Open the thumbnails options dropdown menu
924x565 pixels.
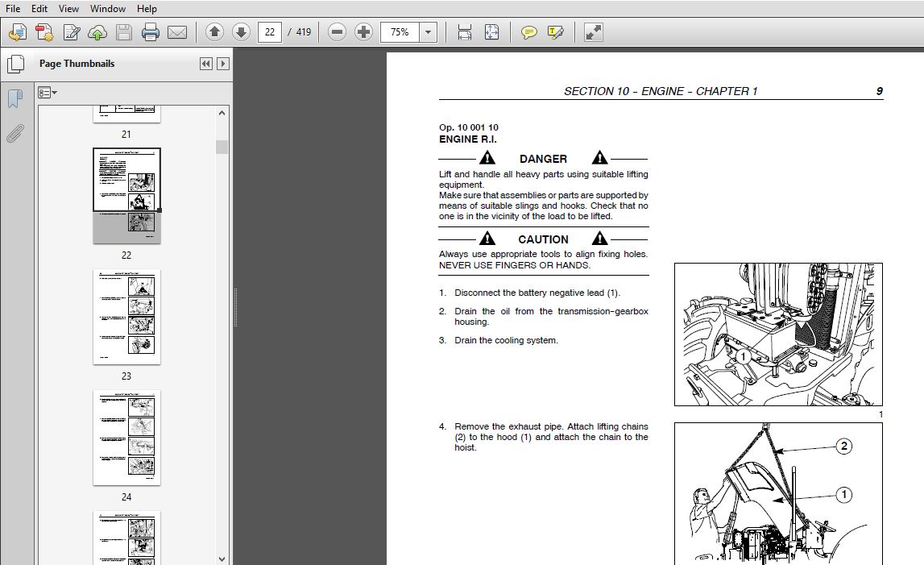pos(48,93)
